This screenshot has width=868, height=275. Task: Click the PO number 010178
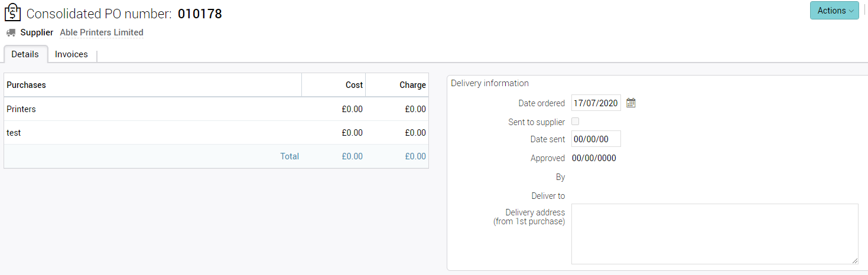tap(200, 14)
